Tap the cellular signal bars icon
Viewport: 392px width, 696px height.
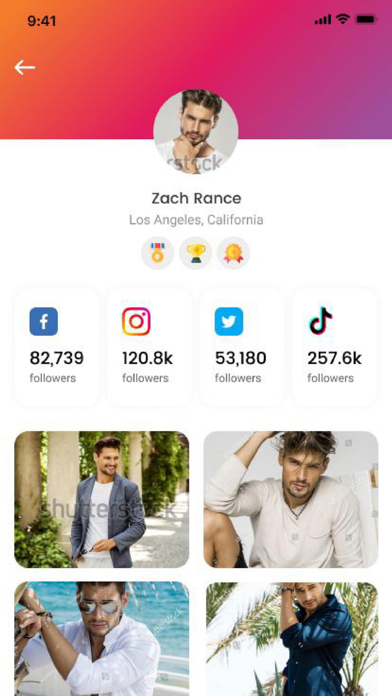click(x=323, y=20)
